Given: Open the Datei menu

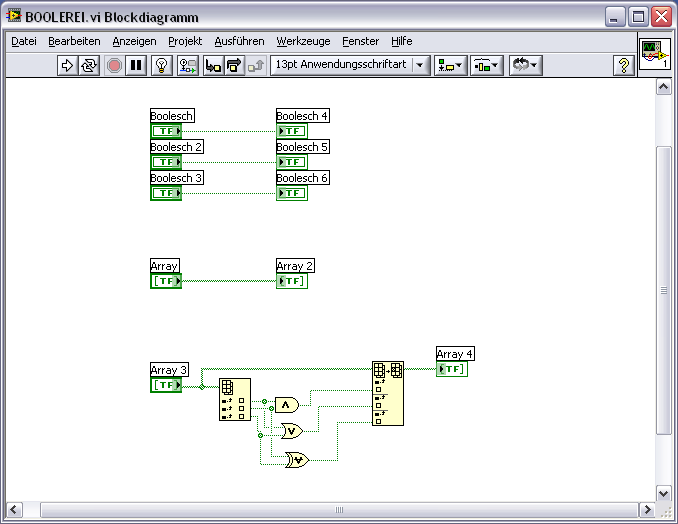Looking at the screenshot, I should (23, 41).
